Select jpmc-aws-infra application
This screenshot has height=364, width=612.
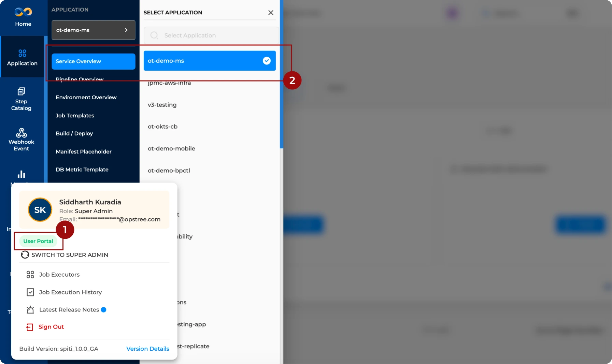point(169,83)
